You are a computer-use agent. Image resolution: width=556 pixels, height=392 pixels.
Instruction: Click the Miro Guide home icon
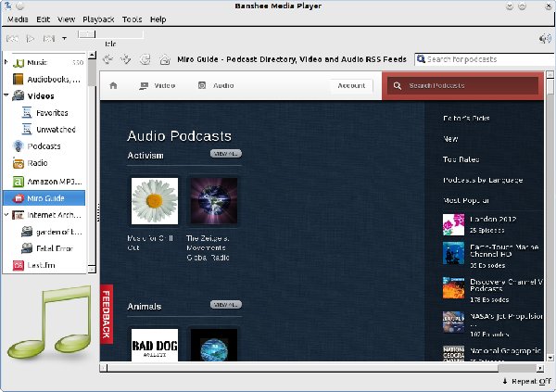tap(113, 85)
